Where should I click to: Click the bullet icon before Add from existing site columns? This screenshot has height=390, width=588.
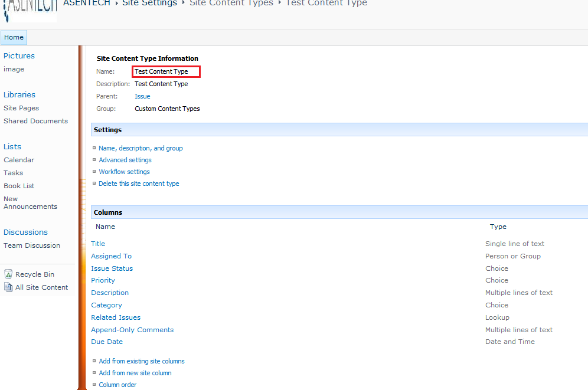[x=94, y=361]
